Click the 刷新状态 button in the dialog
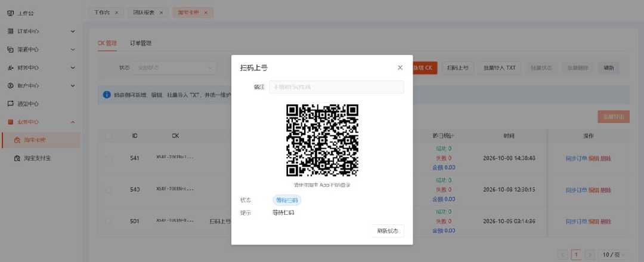644x262 pixels. (x=388, y=231)
